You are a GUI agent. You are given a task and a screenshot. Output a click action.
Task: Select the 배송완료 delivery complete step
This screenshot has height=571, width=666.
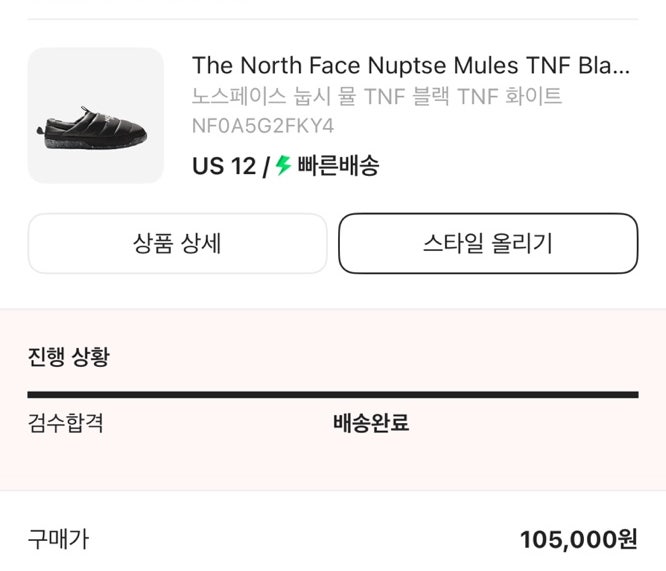(370, 423)
